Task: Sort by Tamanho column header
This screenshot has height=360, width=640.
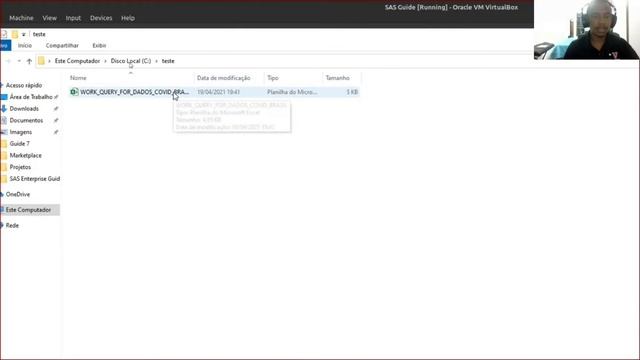Action: [338, 78]
